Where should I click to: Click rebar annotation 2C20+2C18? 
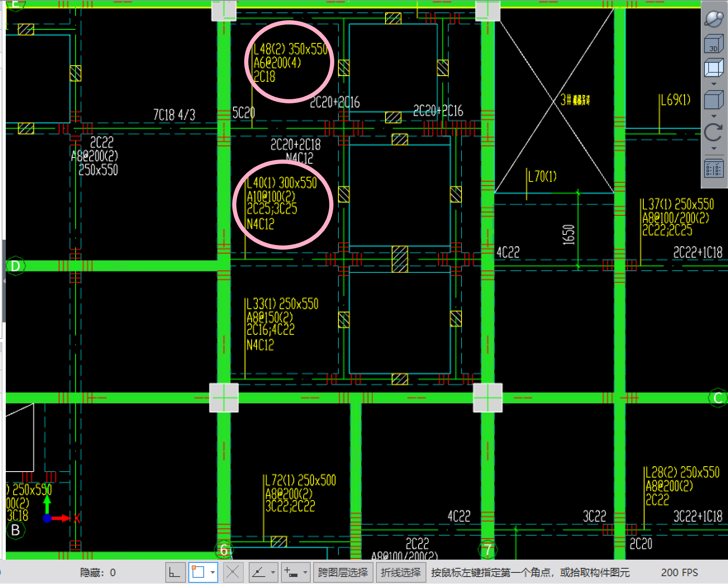click(x=296, y=144)
